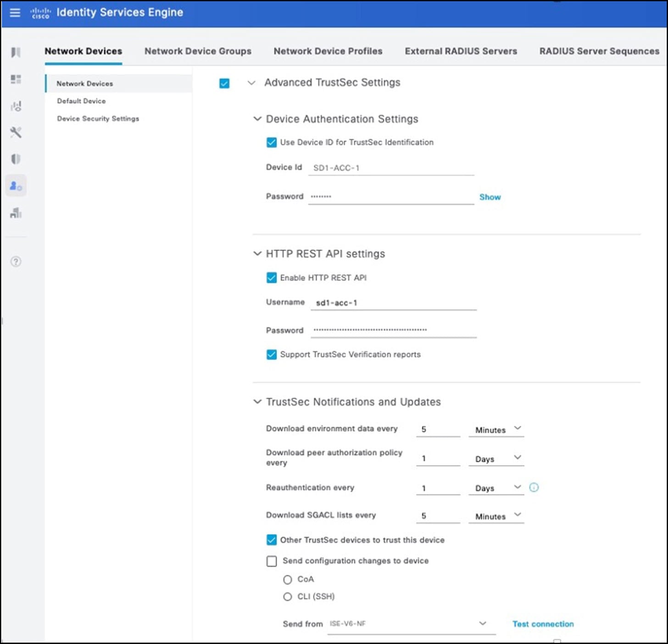The width and height of the screenshot is (668, 644).
Task: Click the peer authorization policy value field
Action: point(438,459)
